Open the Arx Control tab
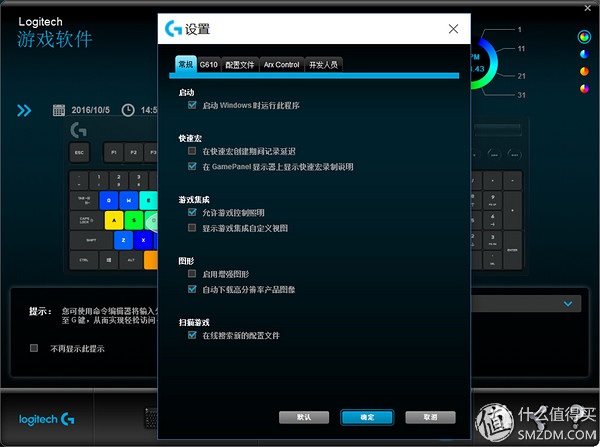Viewport: 600px width, 447px height. tap(281, 65)
